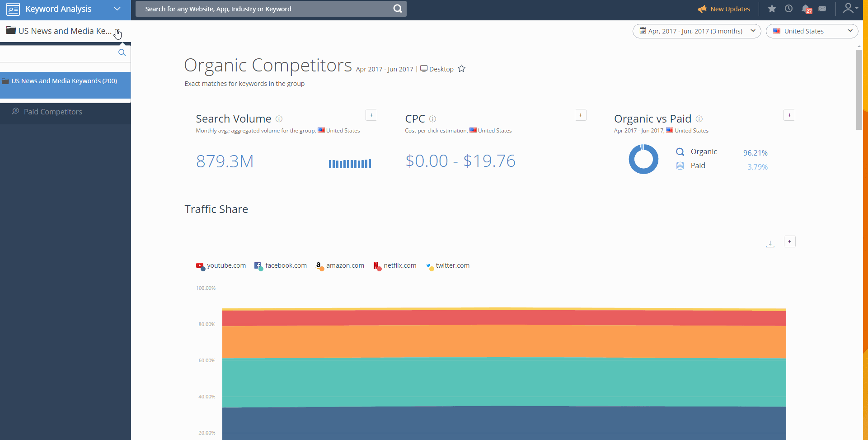Open notifications bell with badge
The height and width of the screenshot is (440, 868).
click(806, 9)
